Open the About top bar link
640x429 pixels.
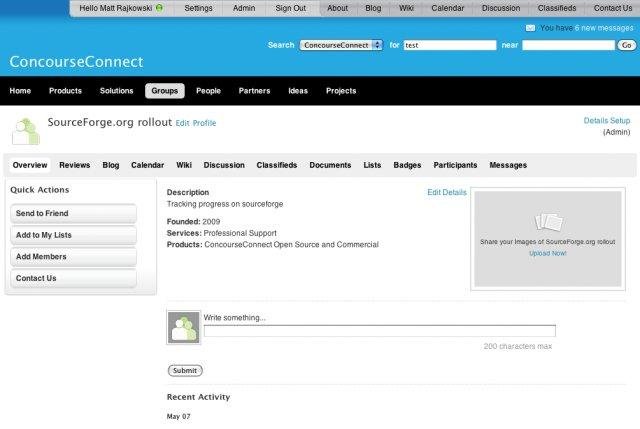coord(338,8)
